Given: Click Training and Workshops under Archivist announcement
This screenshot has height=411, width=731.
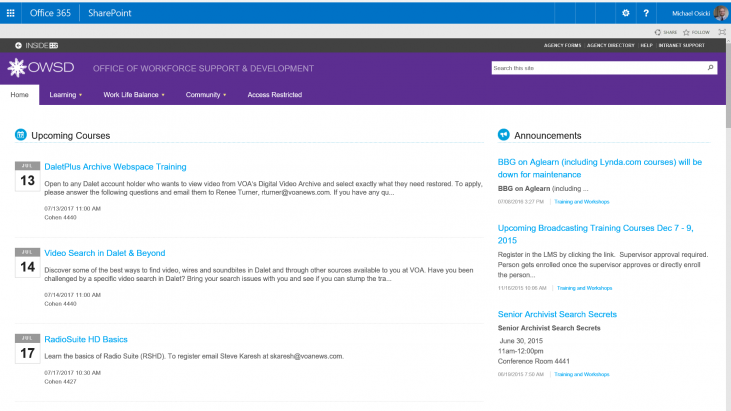Looking at the screenshot, I should click(582, 374).
